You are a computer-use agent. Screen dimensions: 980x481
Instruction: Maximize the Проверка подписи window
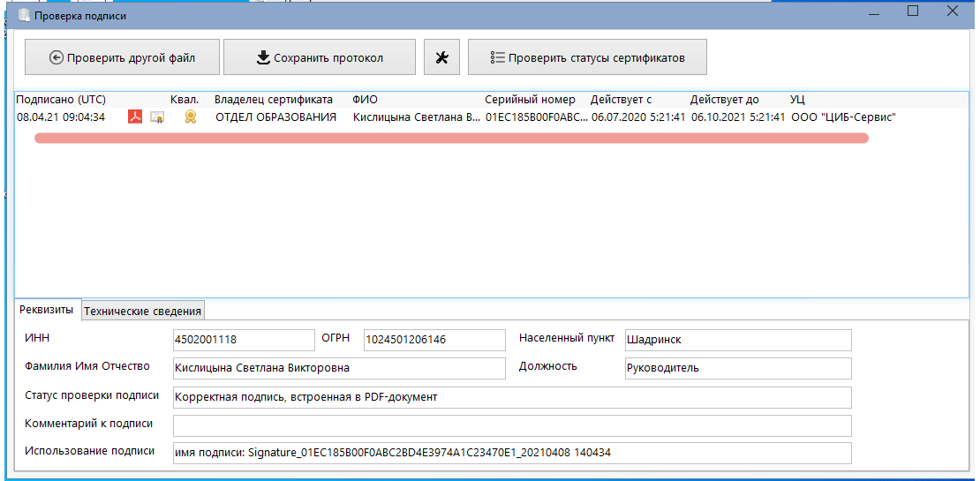913,11
